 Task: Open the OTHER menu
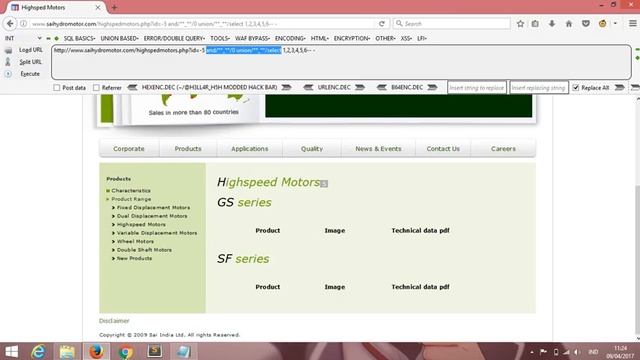[385, 38]
